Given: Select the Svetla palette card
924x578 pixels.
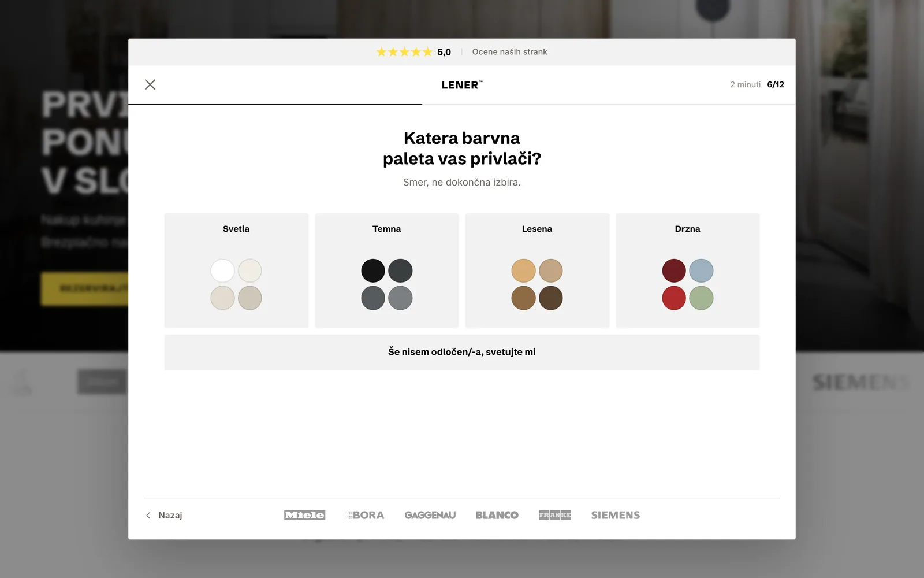Looking at the screenshot, I should [236, 271].
